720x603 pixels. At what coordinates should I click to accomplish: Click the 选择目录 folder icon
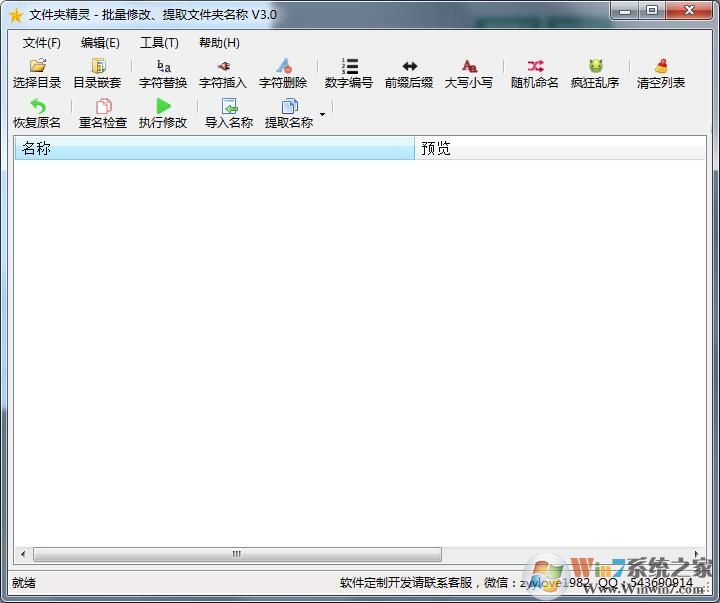coord(38,66)
